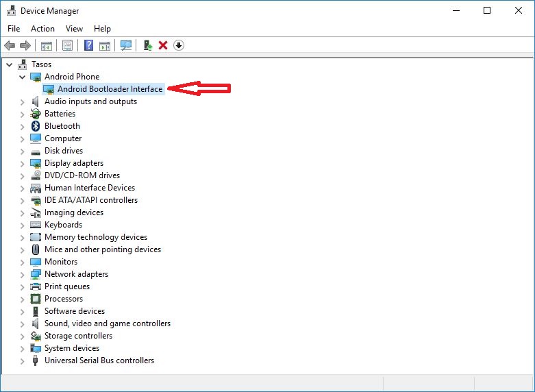This screenshot has height=392, width=535.
Task: Click Scan for hardware changes icon
Action: (x=125, y=45)
